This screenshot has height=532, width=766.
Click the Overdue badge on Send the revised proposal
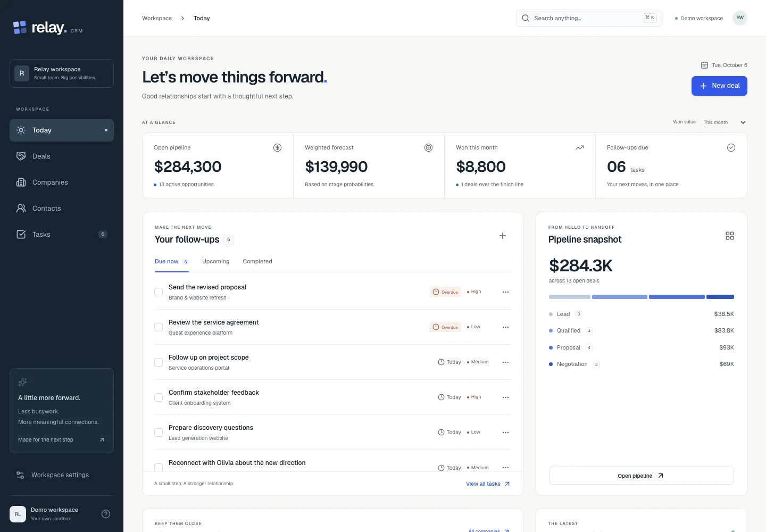(x=445, y=292)
